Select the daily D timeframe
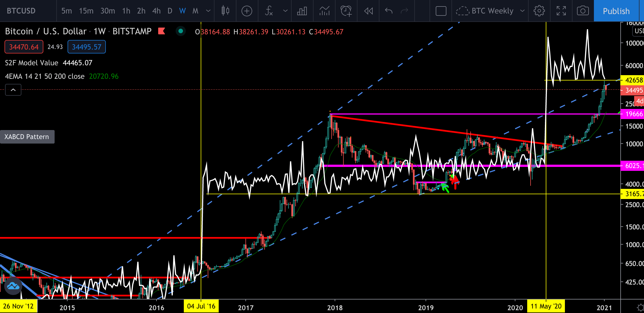Viewport: 644px width, 313px height. pyautogui.click(x=170, y=11)
